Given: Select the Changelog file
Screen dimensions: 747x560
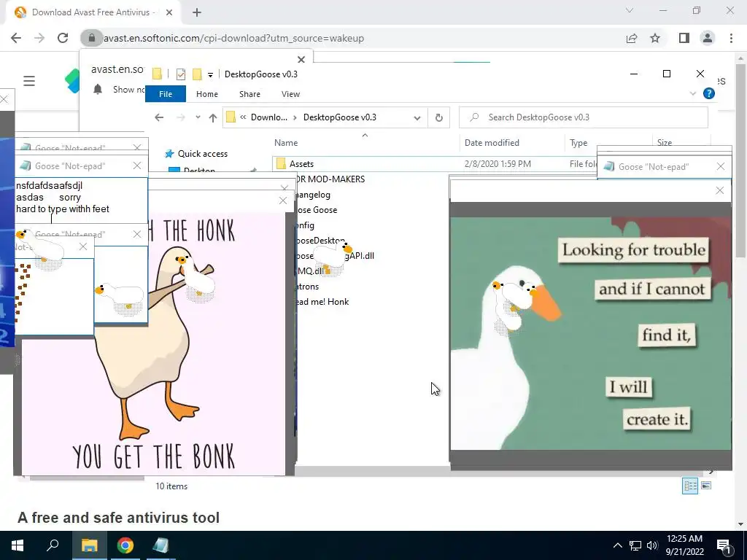Looking at the screenshot, I should coord(312,195).
